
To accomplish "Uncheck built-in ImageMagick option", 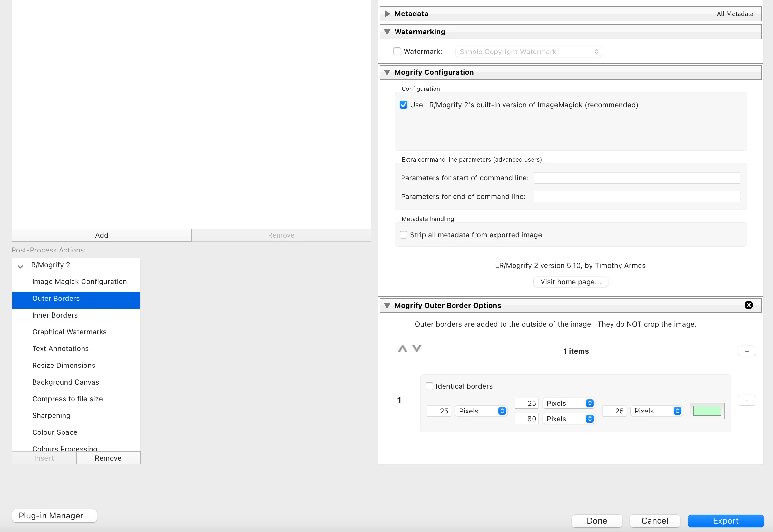I will [403, 105].
